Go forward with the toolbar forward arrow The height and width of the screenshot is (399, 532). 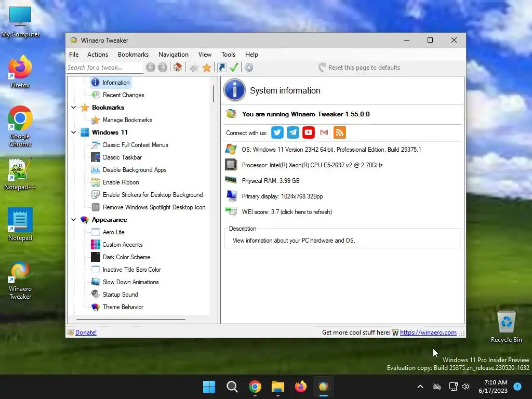[x=163, y=68]
